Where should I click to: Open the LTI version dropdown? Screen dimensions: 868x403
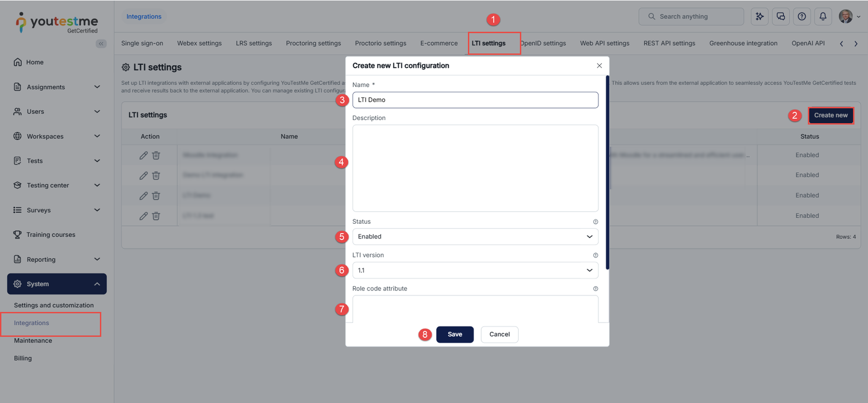click(x=475, y=270)
